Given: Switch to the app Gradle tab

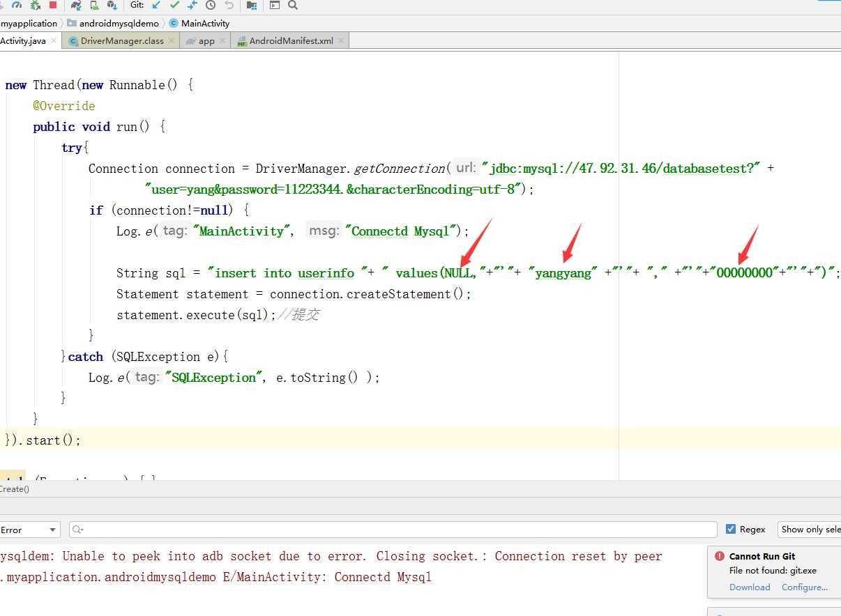Looking at the screenshot, I should (x=206, y=40).
